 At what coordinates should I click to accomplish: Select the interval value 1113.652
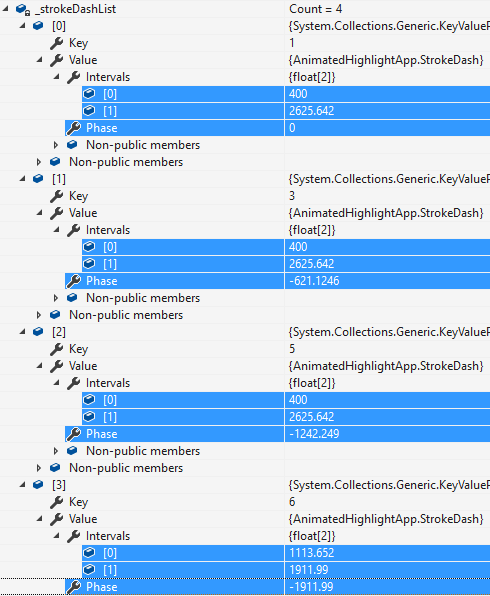tap(311, 553)
